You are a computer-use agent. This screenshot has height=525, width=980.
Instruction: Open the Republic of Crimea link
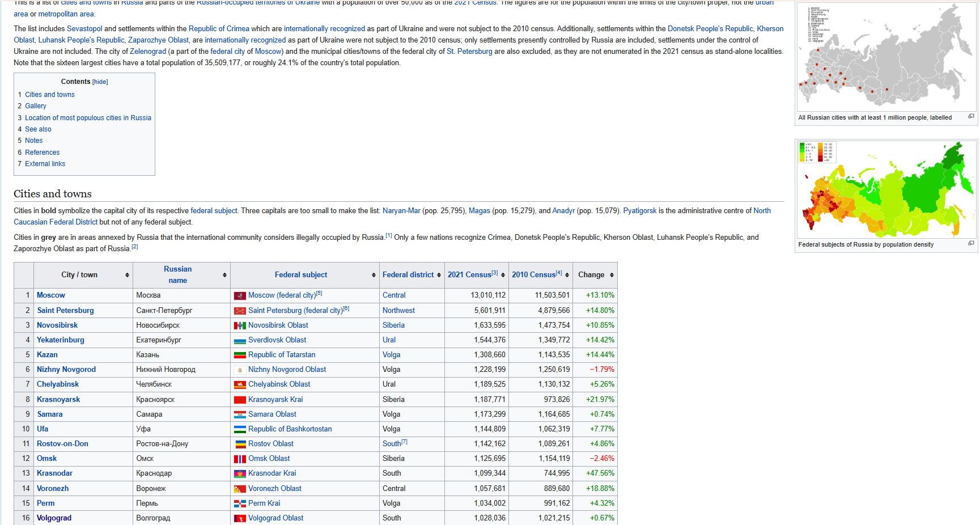(219, 29)
